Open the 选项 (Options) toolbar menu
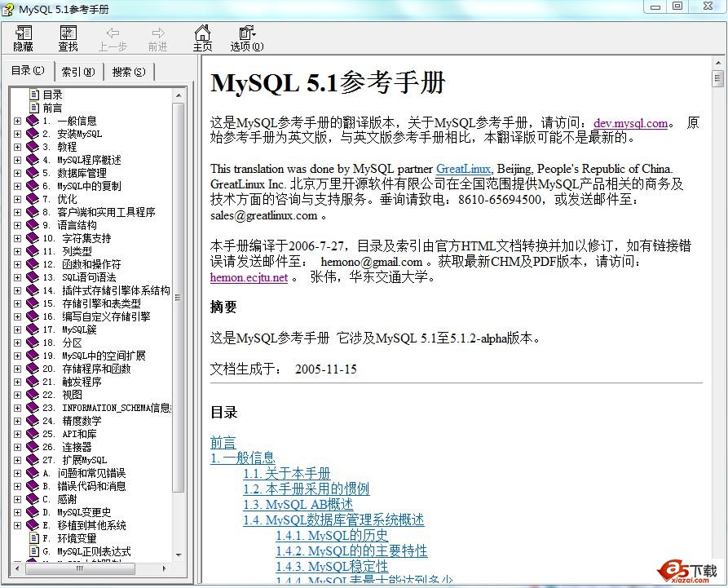The height and width of the screenshot is (588, 728). point(246,38)
